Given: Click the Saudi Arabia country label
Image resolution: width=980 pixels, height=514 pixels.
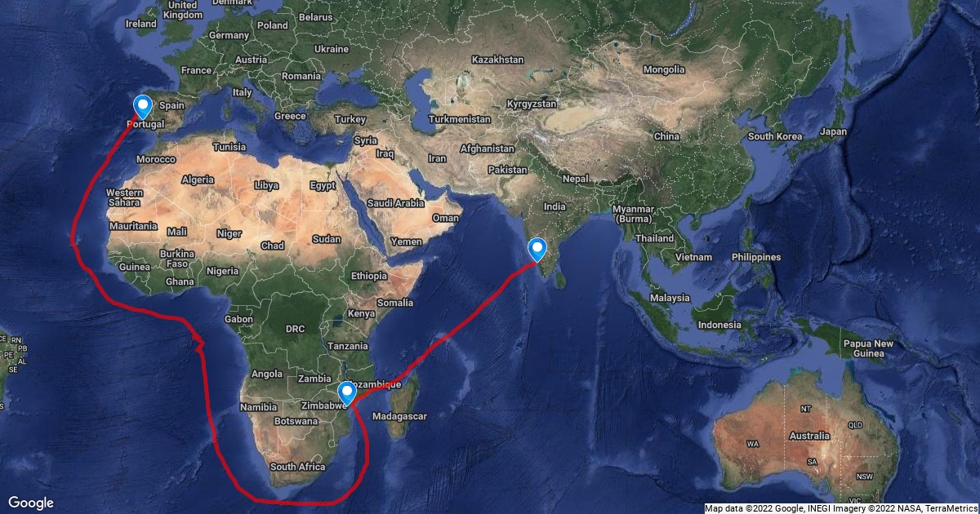Looking at the screenshot, I should [396, 203].
